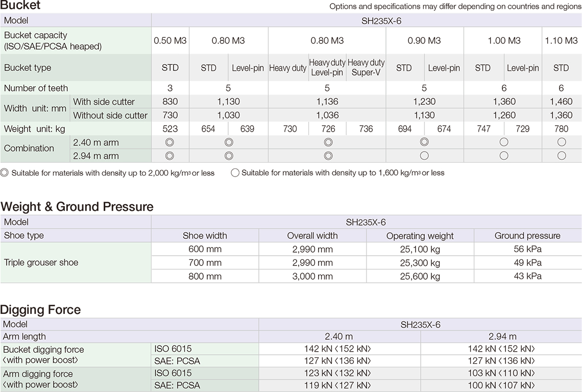Select the Digging Force section heading
The image size is (582, 392).
40,309
